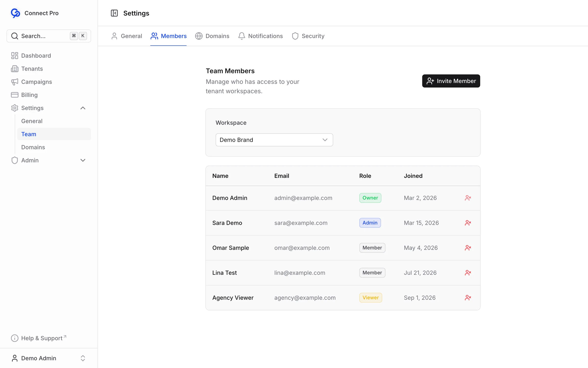Open the Demo Admin account switcher arrows

point(83,358)
